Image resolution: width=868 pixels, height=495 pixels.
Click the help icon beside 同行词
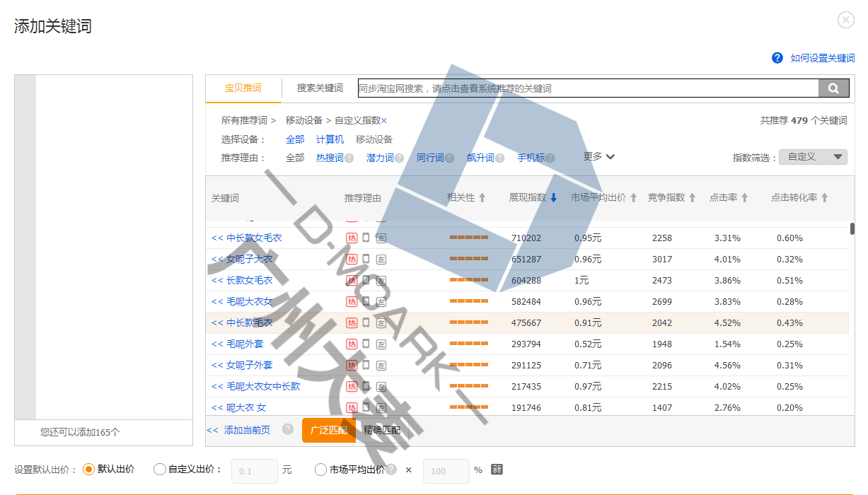click(449, 158)
